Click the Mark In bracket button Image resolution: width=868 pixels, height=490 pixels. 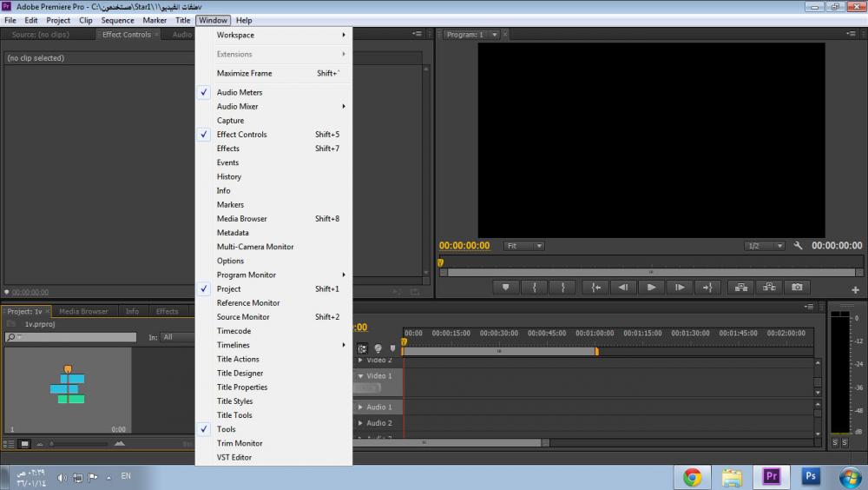pos(535,288)
